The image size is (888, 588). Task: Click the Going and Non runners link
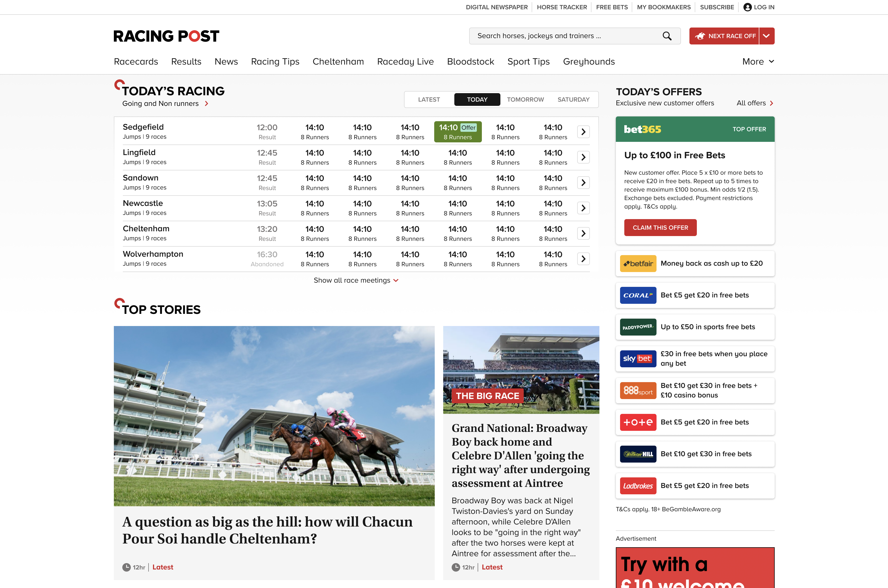pyautogui.click(x=160, y=103)
